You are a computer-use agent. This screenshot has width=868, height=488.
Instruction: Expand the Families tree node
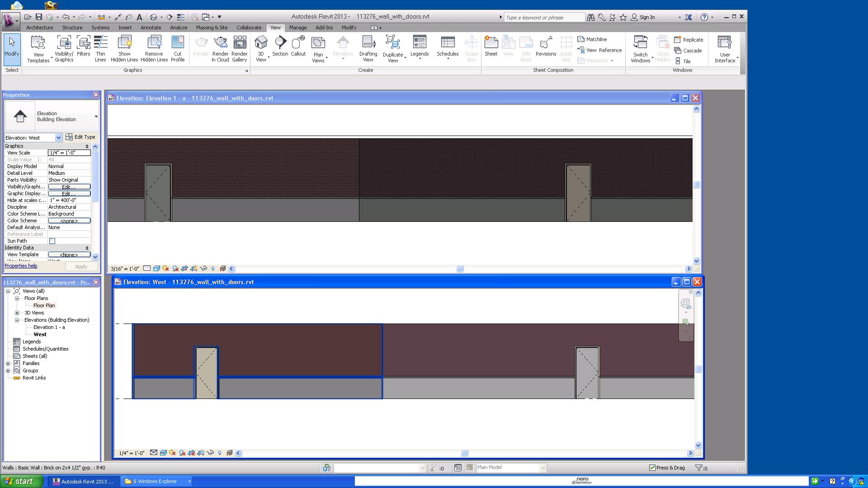point(8,363)
